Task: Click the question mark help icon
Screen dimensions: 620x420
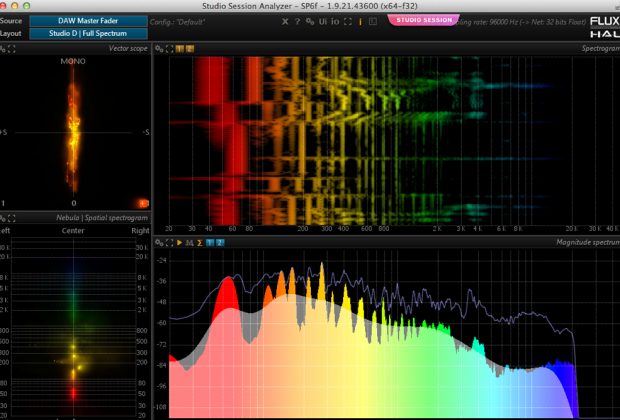Action: pyautogui.click(x=297, y=21)
